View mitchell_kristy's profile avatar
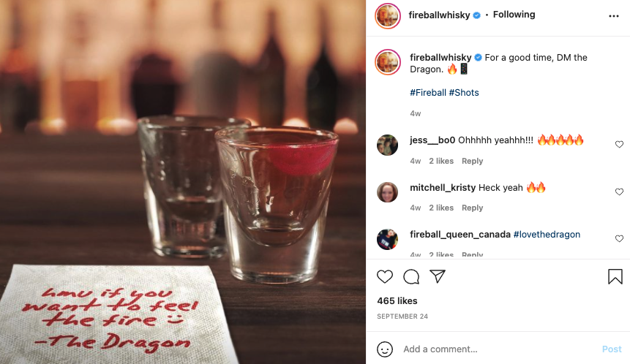The height and width of the screenshot is (364, 630). [387, 192]
